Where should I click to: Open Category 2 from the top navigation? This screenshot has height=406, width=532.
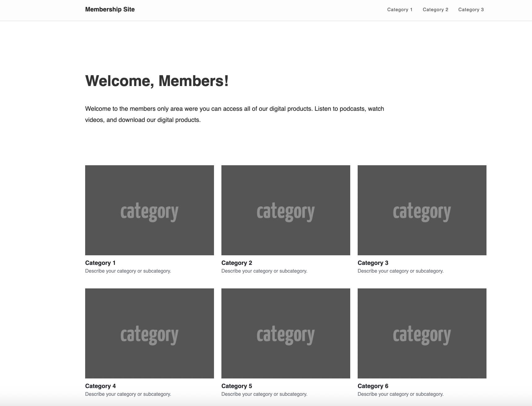pos(435,10)
